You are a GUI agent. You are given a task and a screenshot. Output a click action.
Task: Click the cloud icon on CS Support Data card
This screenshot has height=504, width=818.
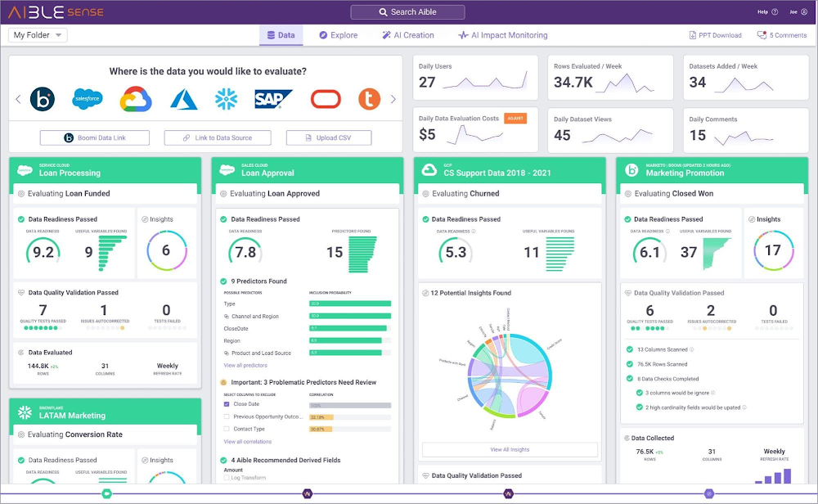[429, 170]
